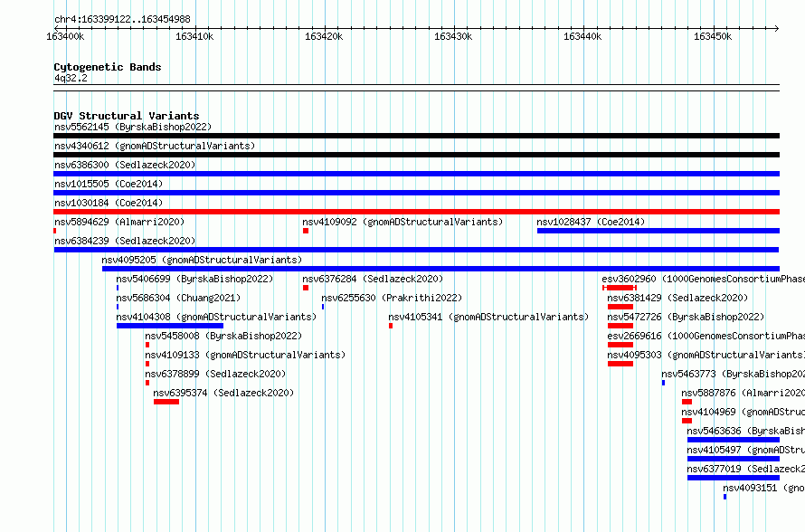Click the chr4:163399122..163454988 coordinate label
Image resolution: width=805 pixels, height=532 pixels.
tap(122, 19)
